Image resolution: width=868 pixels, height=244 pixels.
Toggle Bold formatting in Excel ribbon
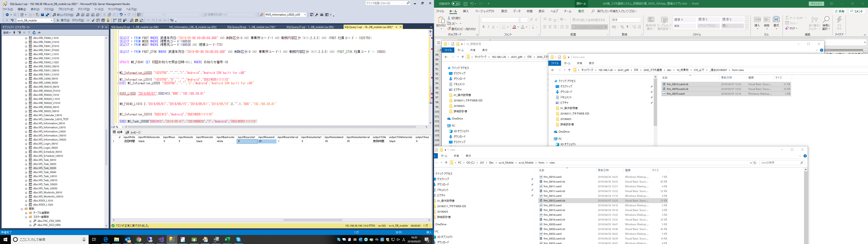tap(484, 27)
